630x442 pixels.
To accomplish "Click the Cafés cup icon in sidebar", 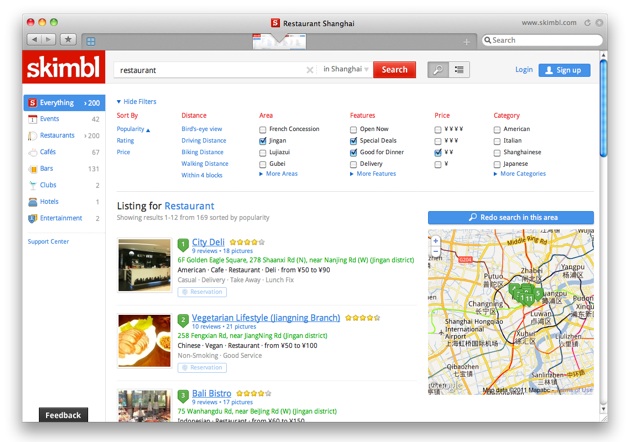I will pos(33,152).
